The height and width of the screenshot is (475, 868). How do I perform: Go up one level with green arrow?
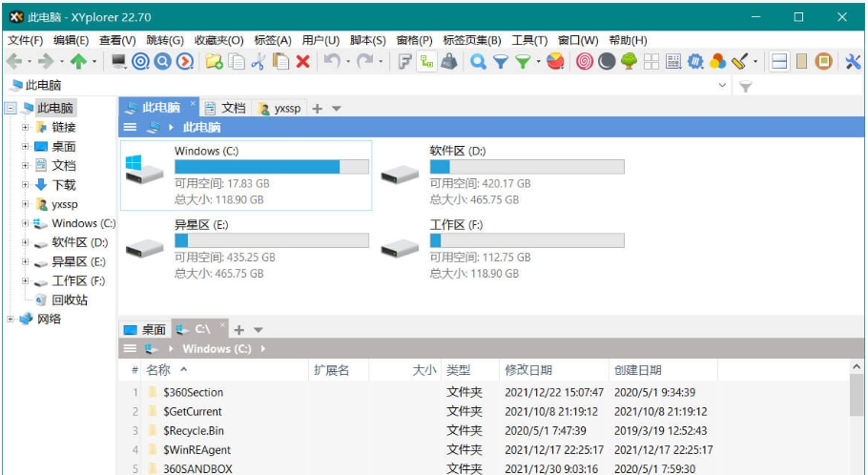tap(78, 61)
